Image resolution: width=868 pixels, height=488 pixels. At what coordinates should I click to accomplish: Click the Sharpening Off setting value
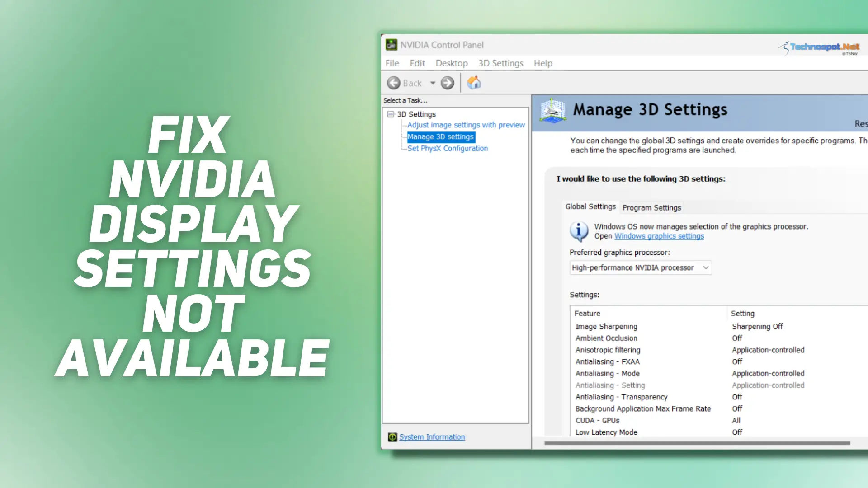pos(757,326)
